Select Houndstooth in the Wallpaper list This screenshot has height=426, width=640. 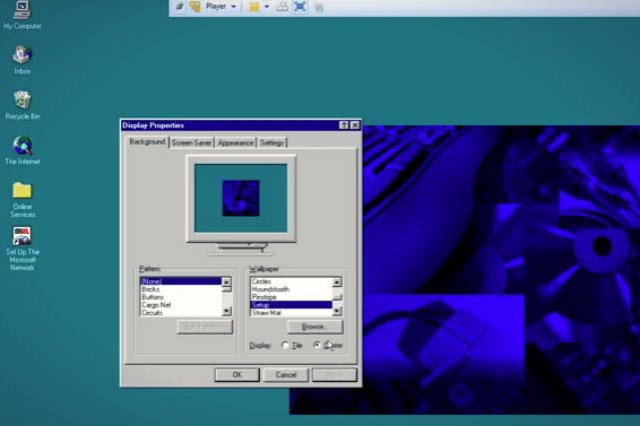pyautogui.click(x=291, y=289)
